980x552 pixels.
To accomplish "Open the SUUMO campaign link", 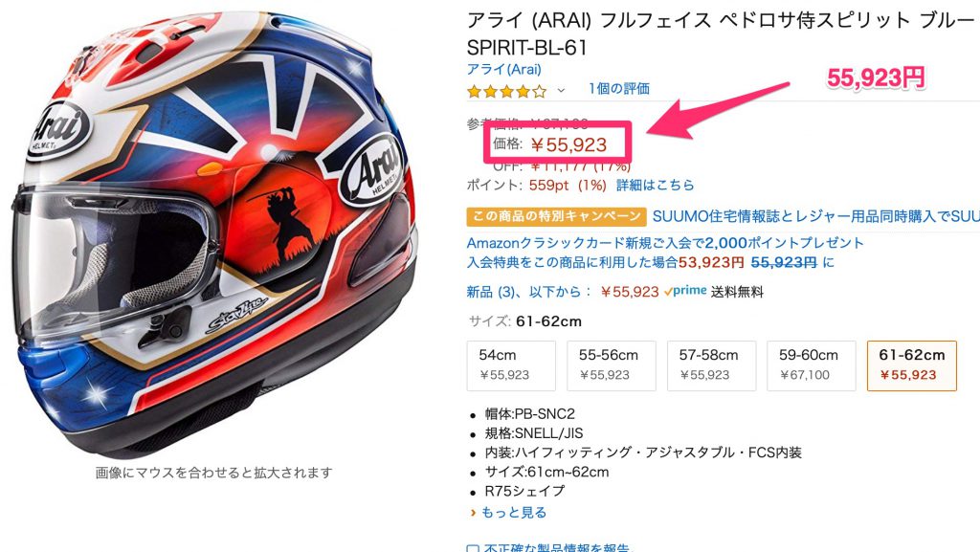I will pos(815,216).
